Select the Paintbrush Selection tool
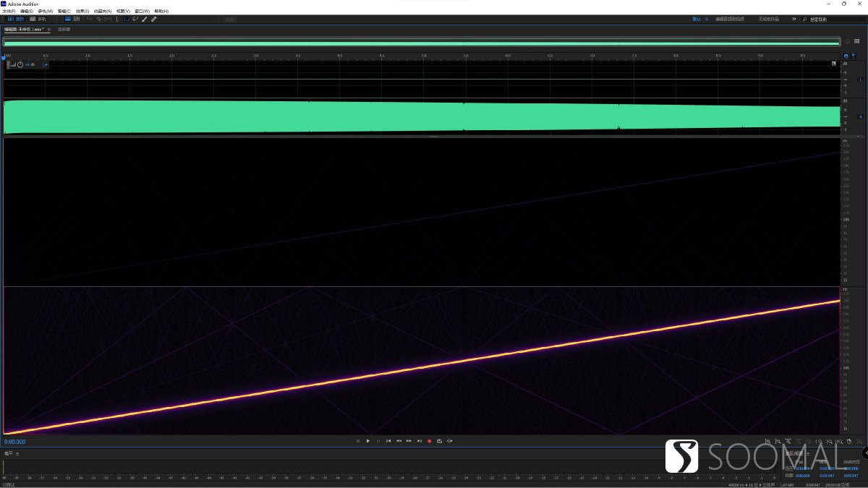This screenshot has height=488, width=868. [x=144, y=19]
